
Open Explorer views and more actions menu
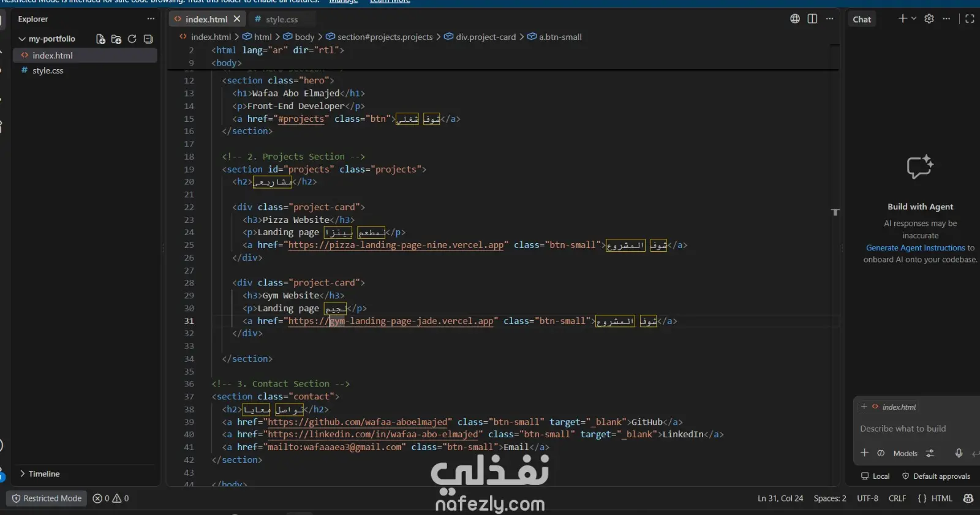coord(151,19)
